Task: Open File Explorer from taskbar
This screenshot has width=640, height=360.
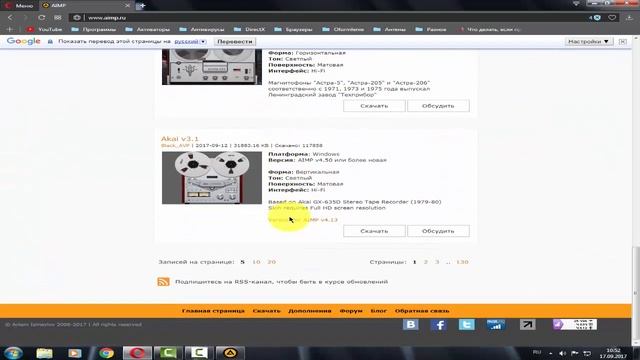Action: point(44,353)
